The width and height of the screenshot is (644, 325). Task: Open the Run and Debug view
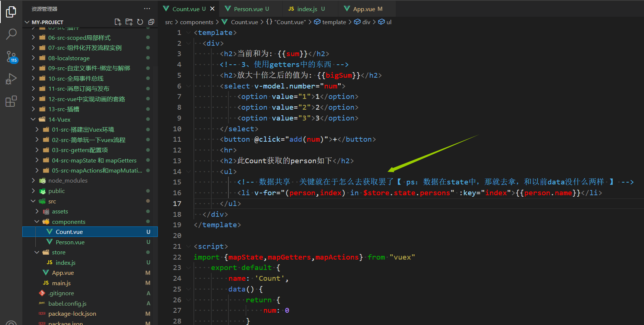tap(11, 79)
